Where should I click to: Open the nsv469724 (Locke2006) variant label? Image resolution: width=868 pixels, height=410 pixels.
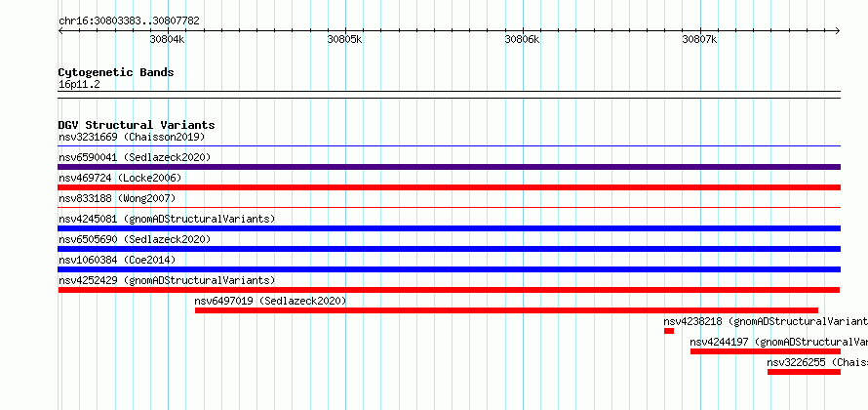pos(120,178)
